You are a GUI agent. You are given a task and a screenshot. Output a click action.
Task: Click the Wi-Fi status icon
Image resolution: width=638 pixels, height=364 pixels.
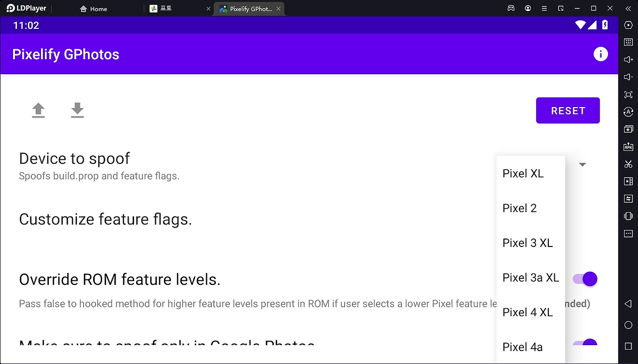click(x=580, y=25)
